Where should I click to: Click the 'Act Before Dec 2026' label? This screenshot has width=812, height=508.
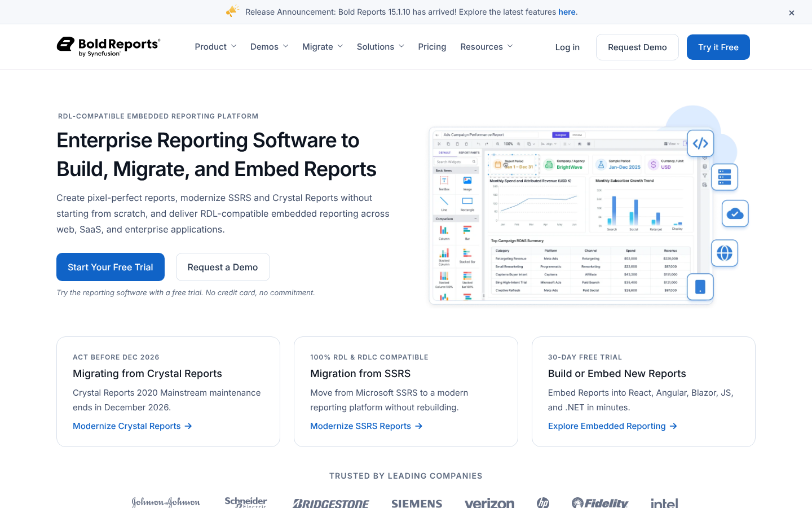(116, 357)
